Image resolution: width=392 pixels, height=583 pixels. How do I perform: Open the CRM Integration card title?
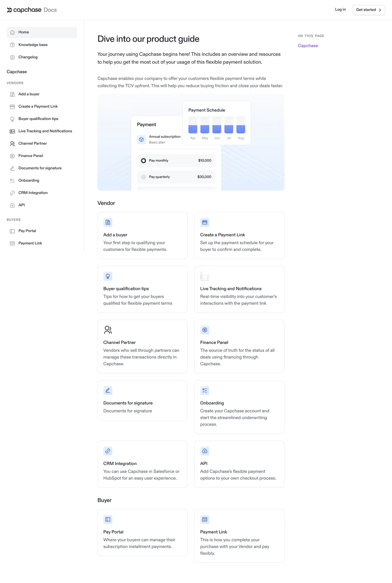tap(120, 464)
